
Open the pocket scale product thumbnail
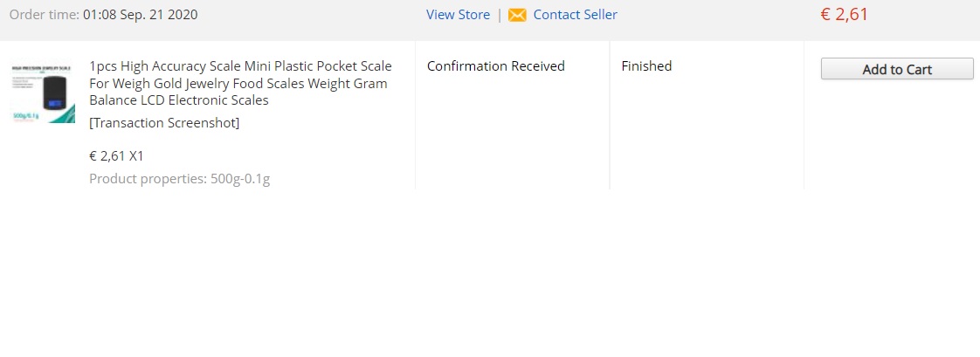pyautogui.click(x=43, y=91)
